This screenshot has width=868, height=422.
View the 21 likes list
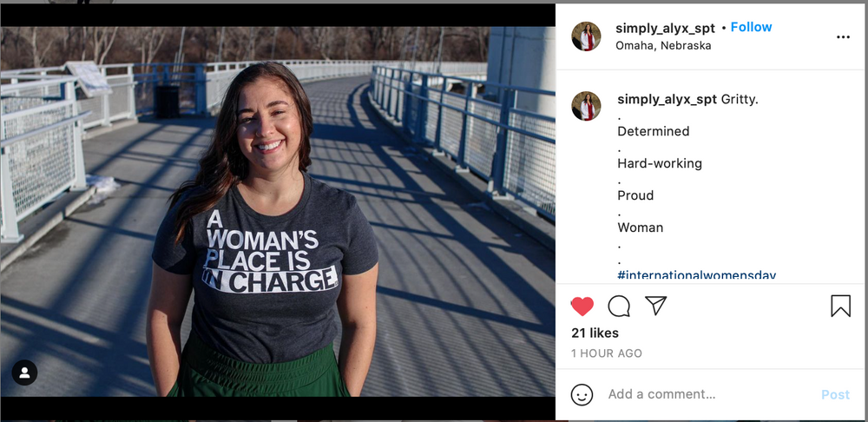point(595,333)
